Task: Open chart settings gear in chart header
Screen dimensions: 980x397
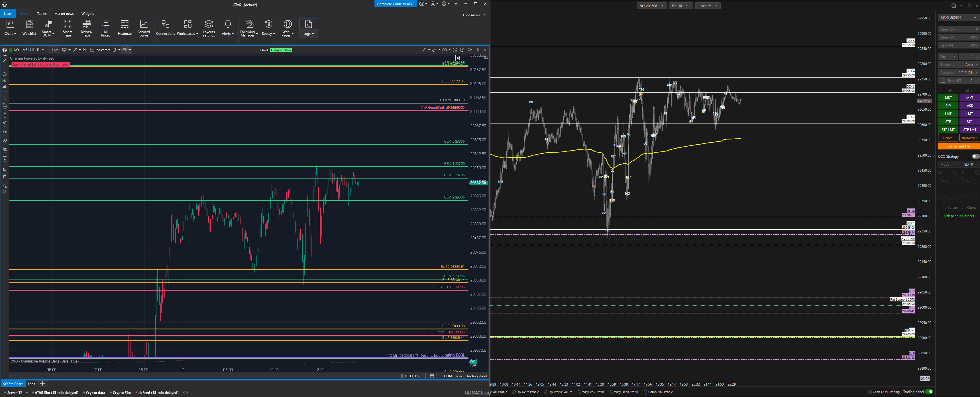Action: (x=470, y=50)
